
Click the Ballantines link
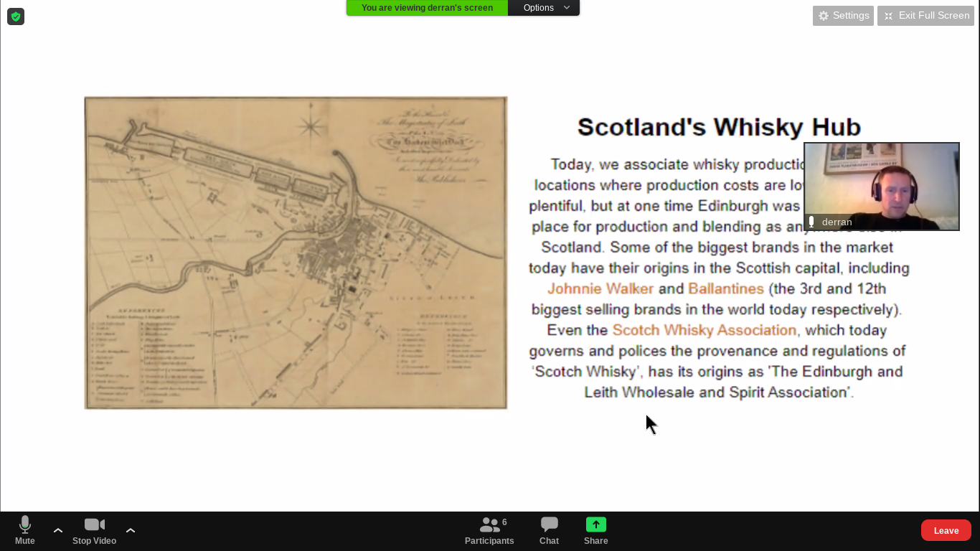pyautogui.click(x=726, y=288)
